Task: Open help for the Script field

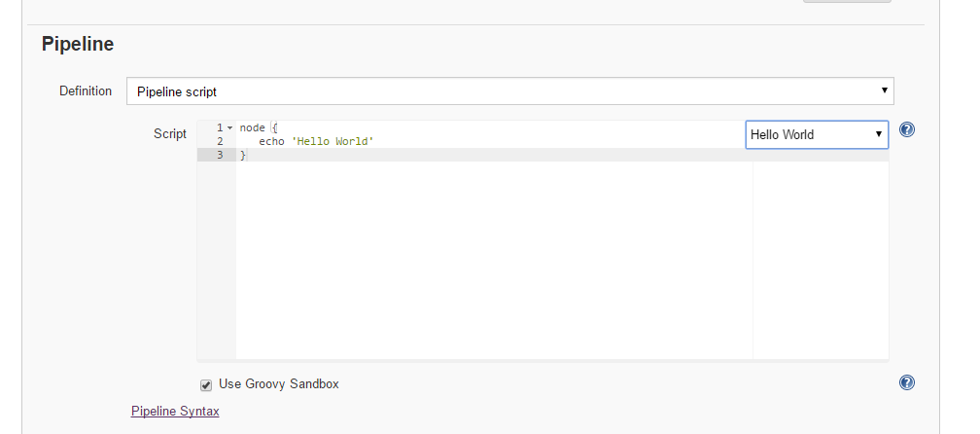Action: [907, 129]
